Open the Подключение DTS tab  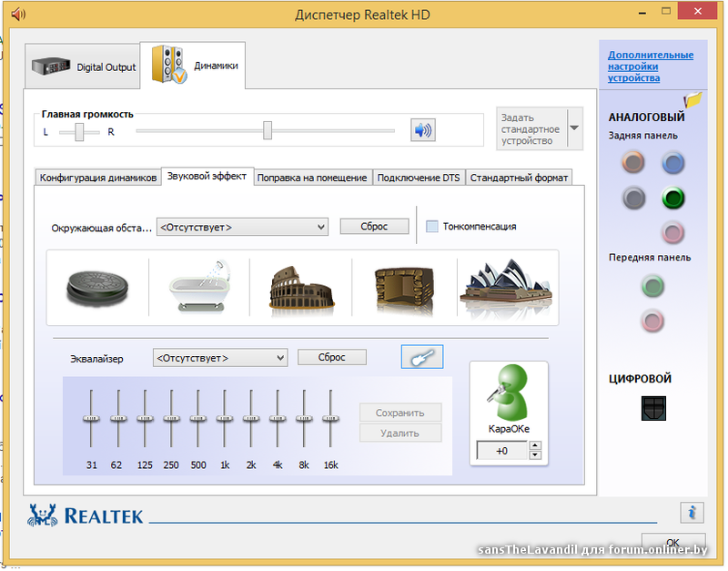tap(420, 178)
